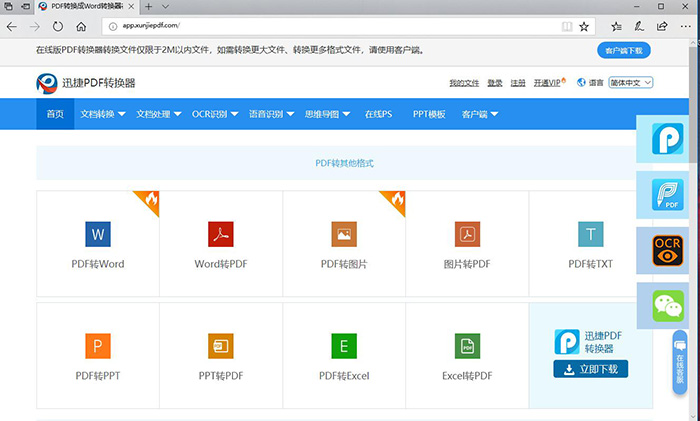Open a new browser tab
The height and width of the screenshot is (421, 700).
149,7
